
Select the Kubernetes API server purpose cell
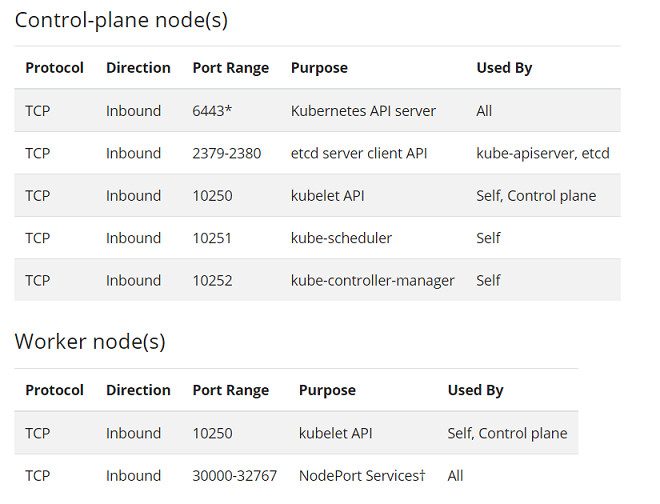pyautogui.click(x=363, y=111)
